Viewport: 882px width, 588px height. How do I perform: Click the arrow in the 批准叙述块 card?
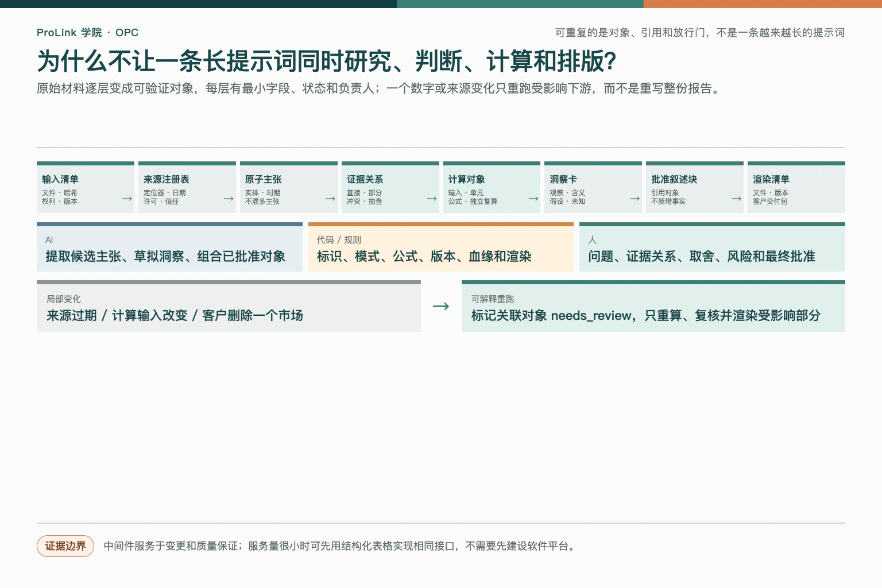[x=737, y=199]
